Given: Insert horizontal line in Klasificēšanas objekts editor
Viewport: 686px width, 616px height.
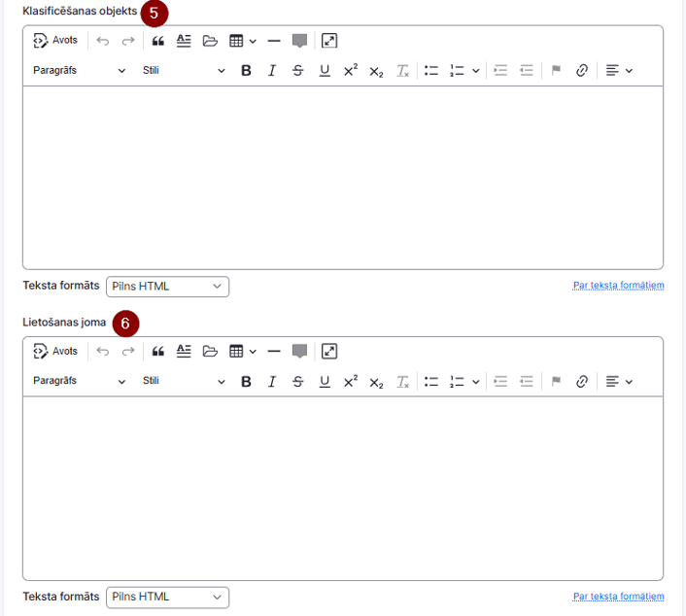Looking at the screenshot, I should pyautogui.click(x=274, y=41).
